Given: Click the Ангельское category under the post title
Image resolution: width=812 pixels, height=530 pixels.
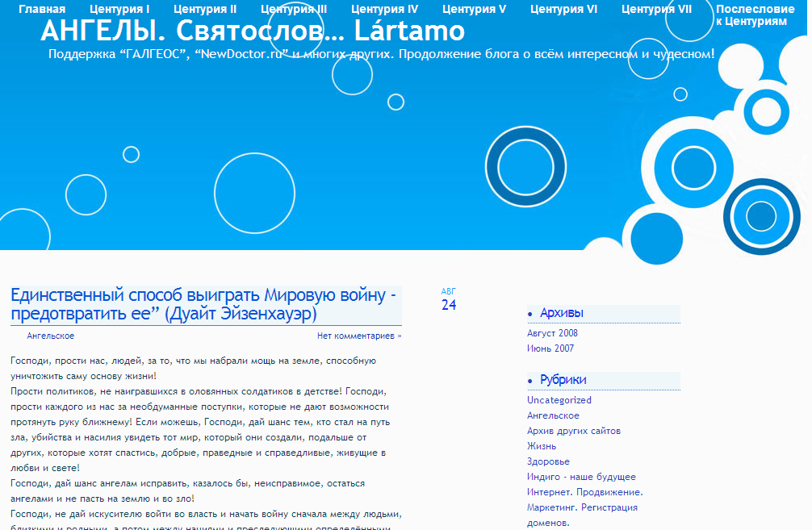Looking at the screenshot, I should point(50,336).
